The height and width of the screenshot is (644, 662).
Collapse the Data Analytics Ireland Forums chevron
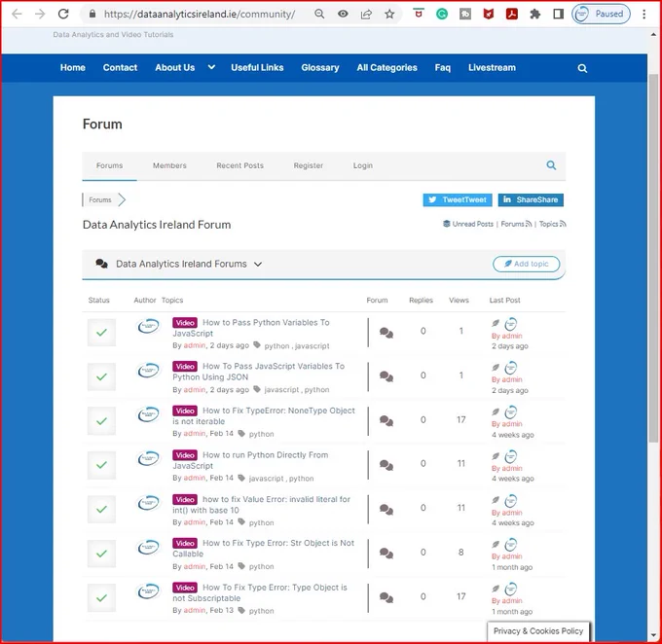click(x=258, y=265)
